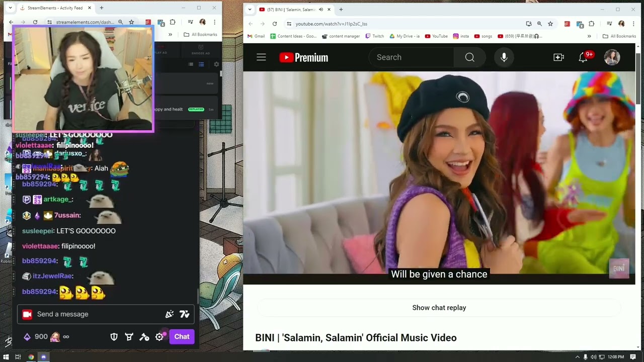This screenshot has width=644, height=362.
Task: Install-app icon in YouTube address bar
Action: tap(529, 24)
